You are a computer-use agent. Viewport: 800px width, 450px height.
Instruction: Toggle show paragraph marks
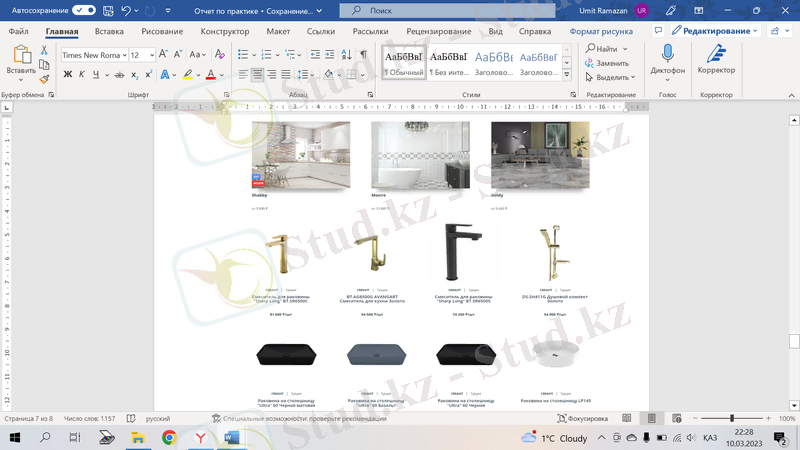coord(363,54)
